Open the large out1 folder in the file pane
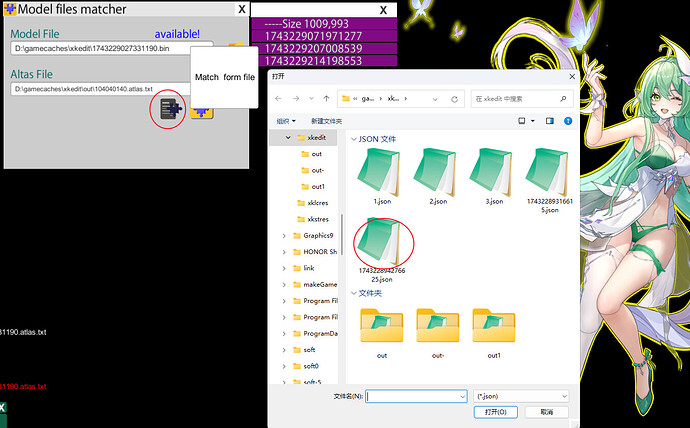The width and height of the screenshot is (690, 428). tap(493, 325)
